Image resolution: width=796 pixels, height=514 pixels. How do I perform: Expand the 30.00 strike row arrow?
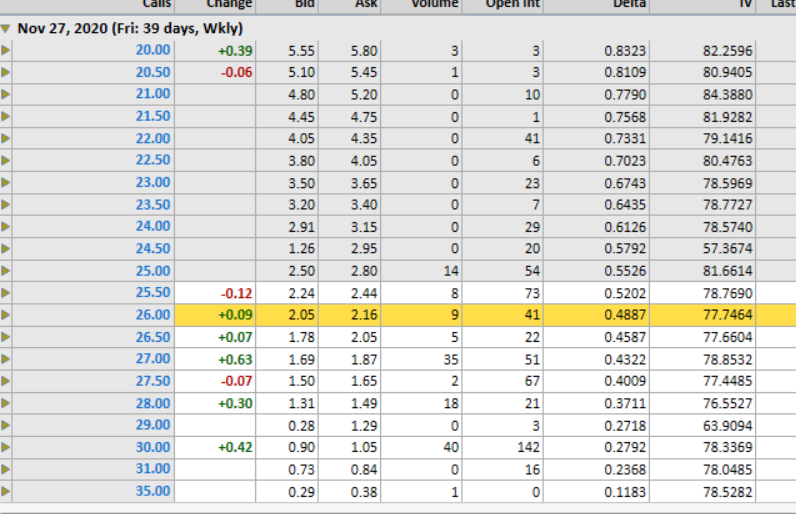tap(6, 448)
